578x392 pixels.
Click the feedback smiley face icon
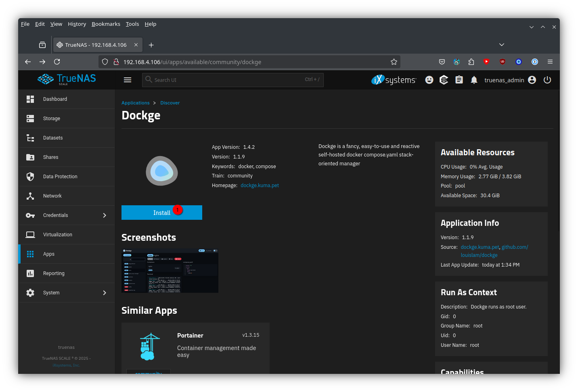429,80
